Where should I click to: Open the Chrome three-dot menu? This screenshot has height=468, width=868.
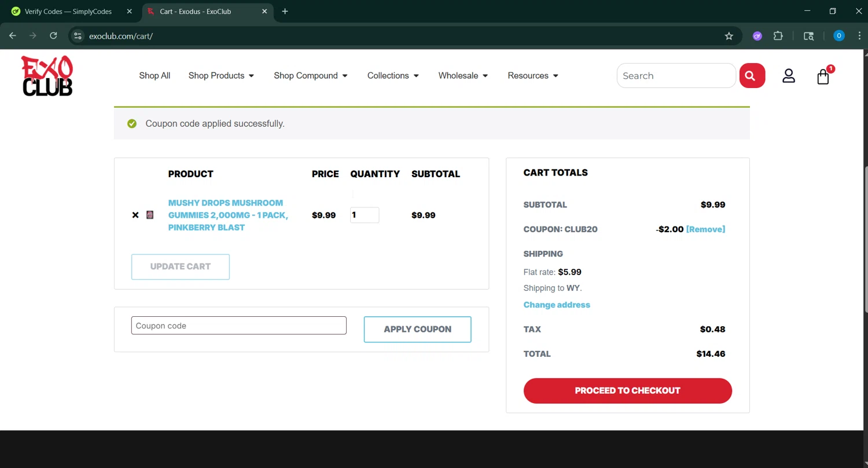click(x=859, y=36)
